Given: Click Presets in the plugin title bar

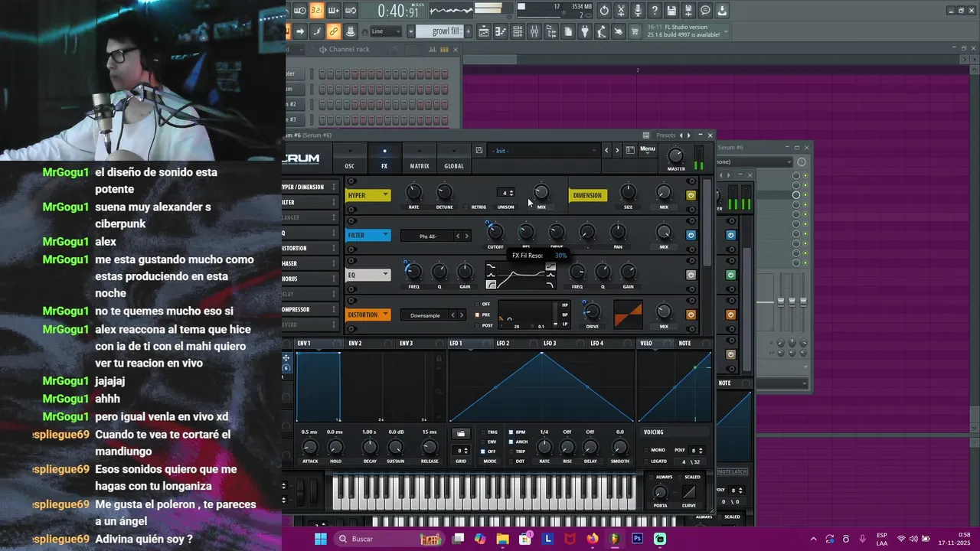Looking at the screenshot, I should click(666, 135).
